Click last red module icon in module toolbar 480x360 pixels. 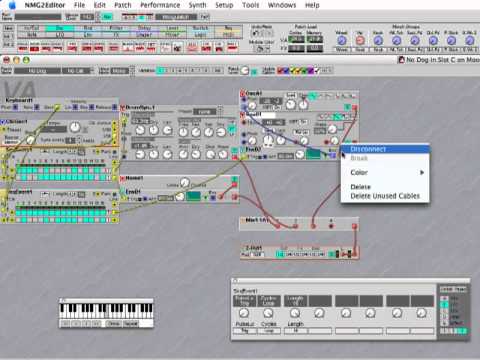(232, 48)
